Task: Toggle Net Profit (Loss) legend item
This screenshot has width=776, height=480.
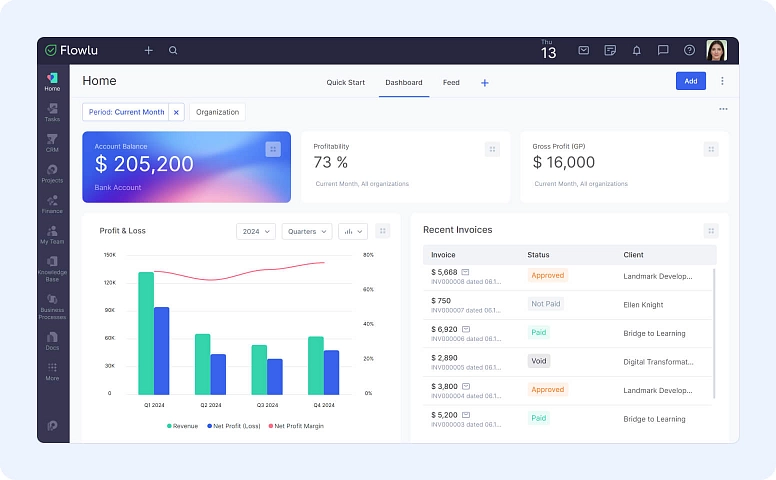Action: coord(234,425)
